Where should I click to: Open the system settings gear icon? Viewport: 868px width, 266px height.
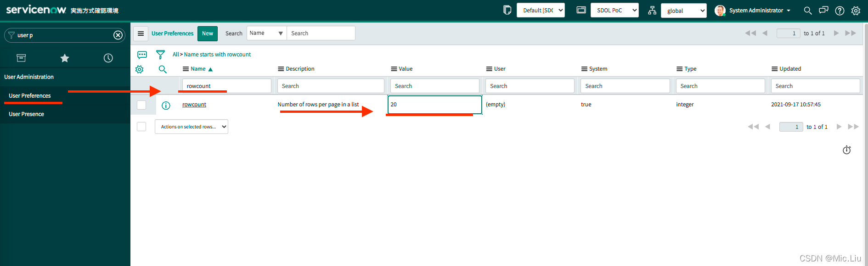(x=856, y=11)
